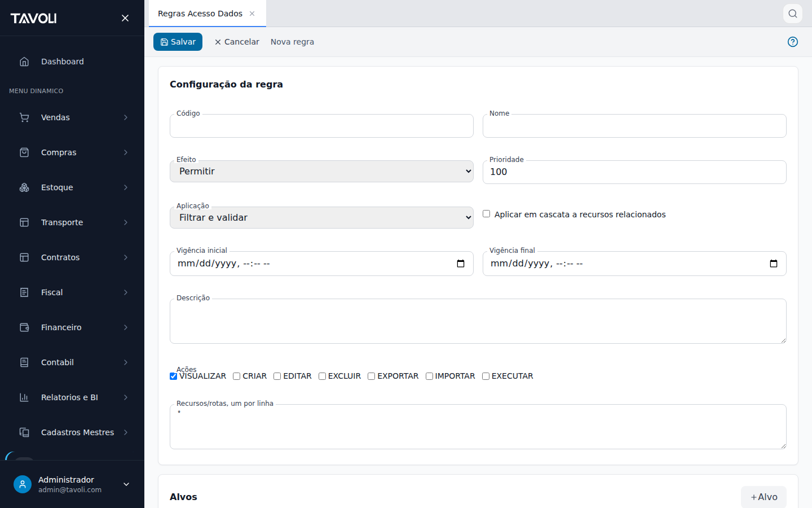Enable the IMPORTAR action checkbox
This screenshot has height=508, width=812.
tap(430, 376)
